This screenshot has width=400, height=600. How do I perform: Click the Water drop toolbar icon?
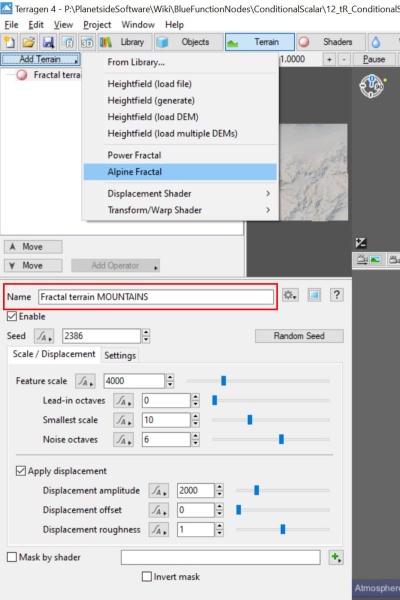tap(376, 42)
